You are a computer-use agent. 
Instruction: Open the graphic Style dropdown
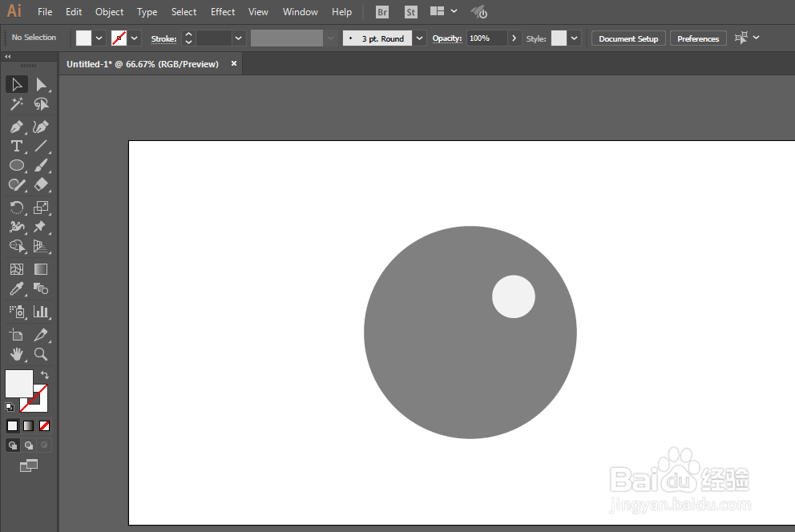pyautogui.click(x=574, y=38)
